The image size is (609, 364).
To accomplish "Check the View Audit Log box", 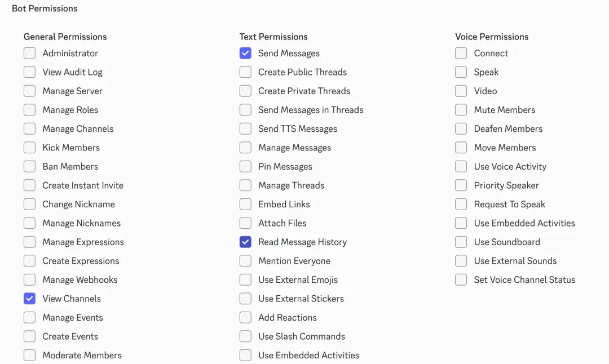I will [x=29, y=72].
